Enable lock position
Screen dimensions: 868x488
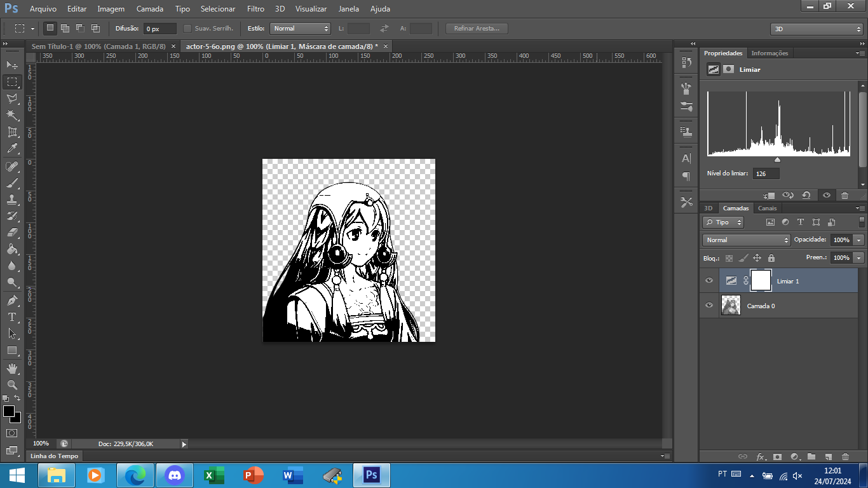coord(757,258)
